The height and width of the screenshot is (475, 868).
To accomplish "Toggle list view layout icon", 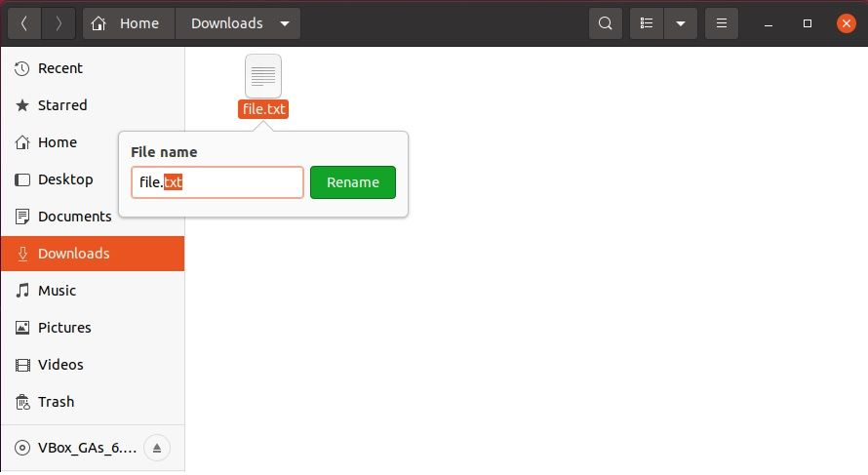I will click(x=647, y=23).
